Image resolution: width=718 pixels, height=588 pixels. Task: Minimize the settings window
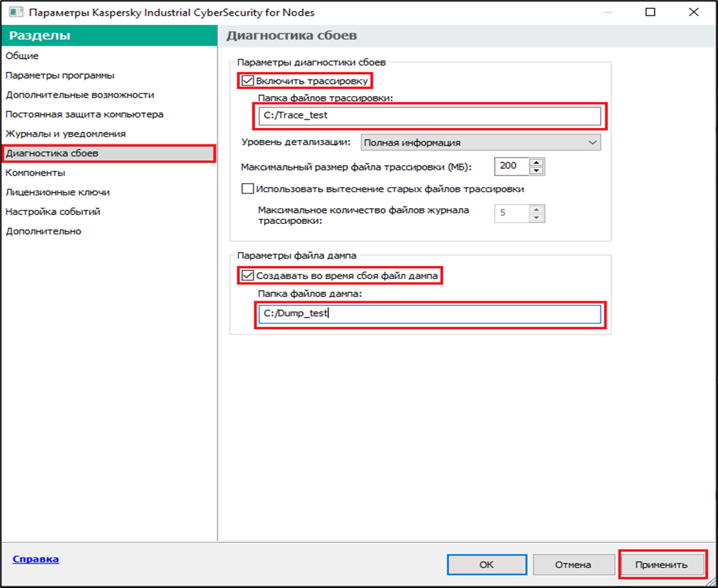click(607, 12)
